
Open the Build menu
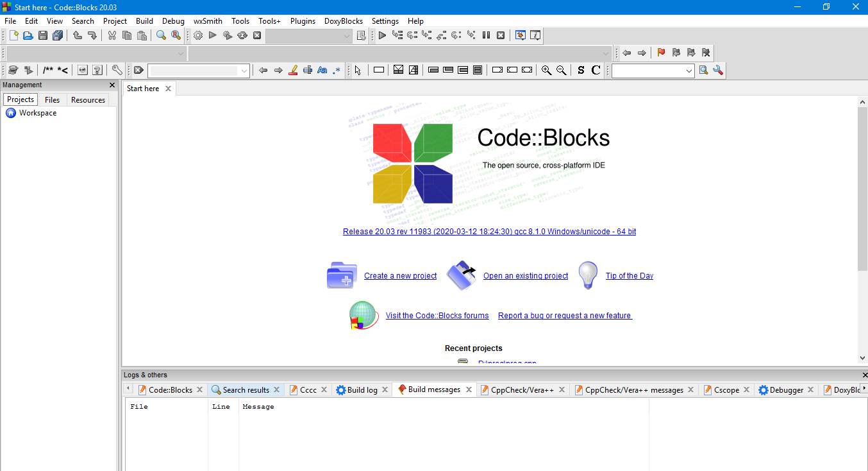pyautogui.click(x=144, y=21)
